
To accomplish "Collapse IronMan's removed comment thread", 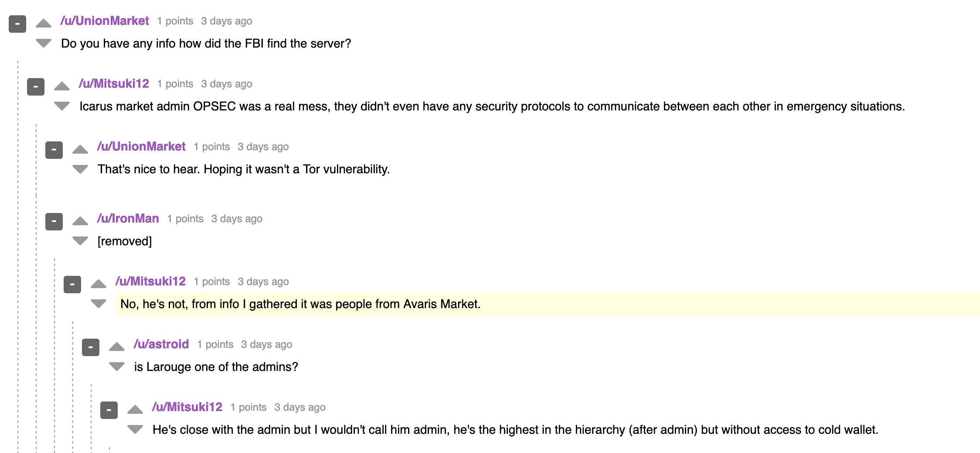I will coord(54,222).
